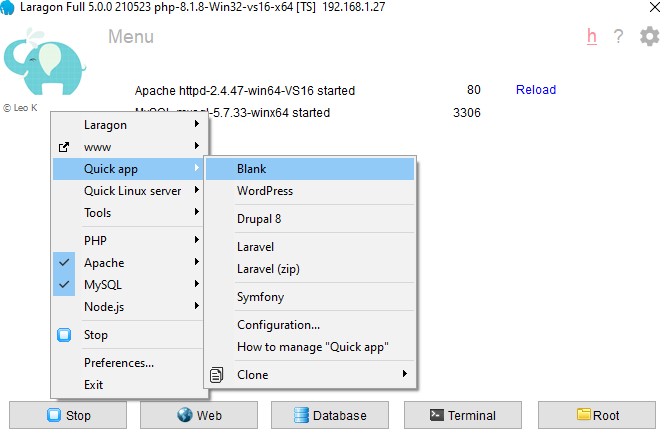Click the Database button at bottom
This screenshot has height=442, width=664.
coord(329,415)
